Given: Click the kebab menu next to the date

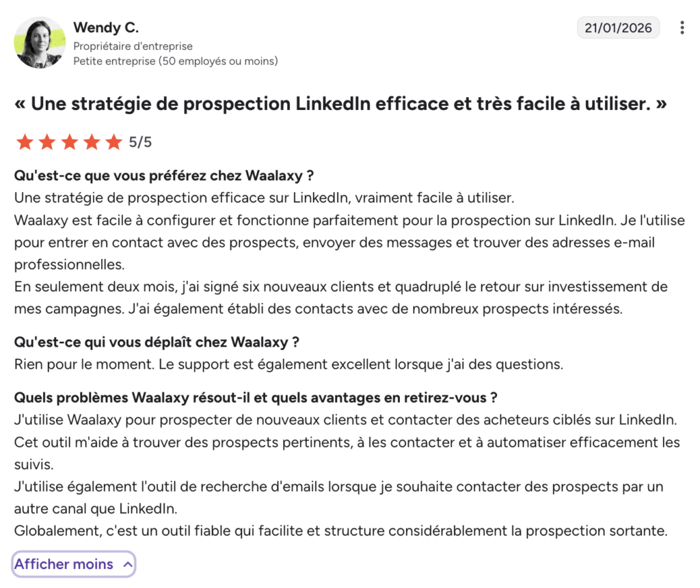Looking at the screenshot, I should coord(681,27).
